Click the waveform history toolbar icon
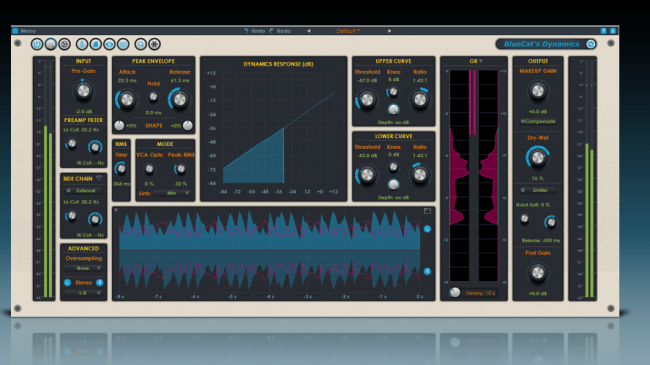Image resolution: width=650 pixels, height=365 pixels. click(123, 44)
